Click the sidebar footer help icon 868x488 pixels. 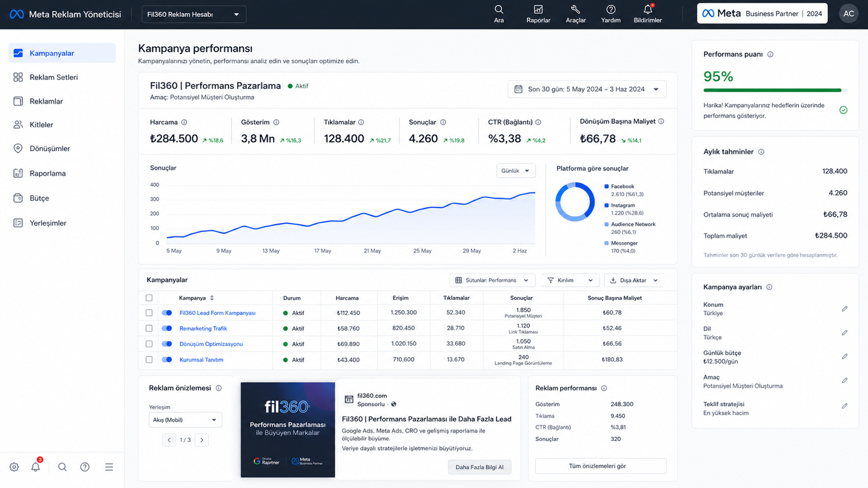pos(85,467)
